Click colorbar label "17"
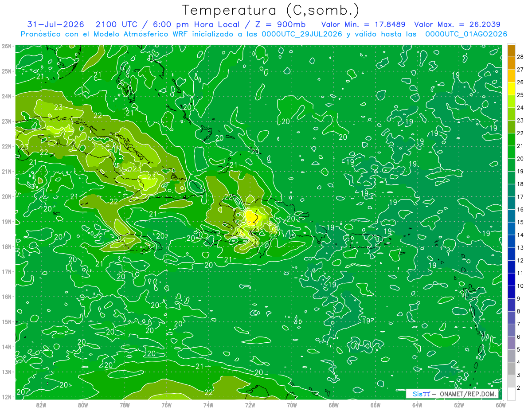This screenshot has width=532, height=411. point(520,197)
